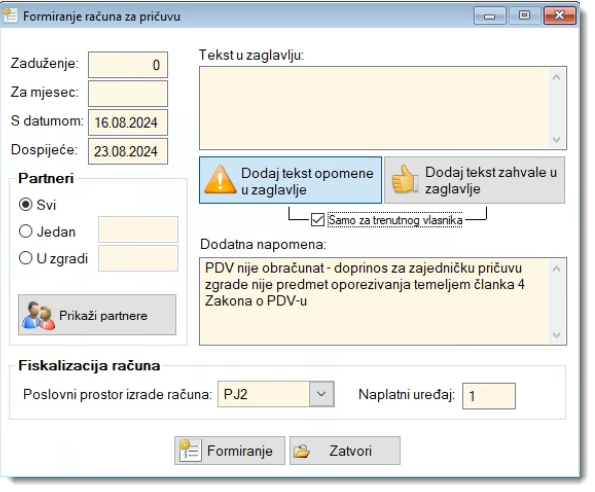Image resolution: width=595 pixels, height=492 pixels.
Task: Select the Svi partners radio option
Action: 25,204
